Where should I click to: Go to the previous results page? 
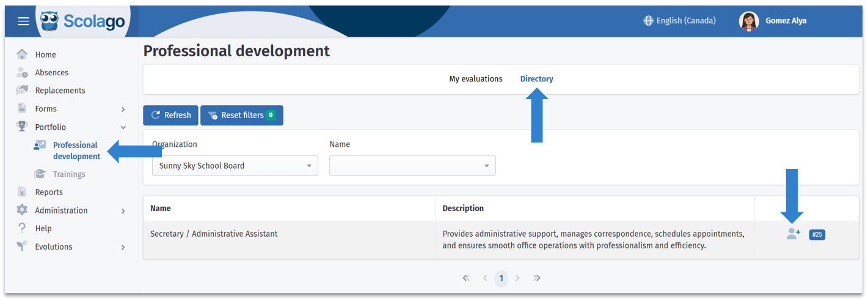(x=485, y=278)
